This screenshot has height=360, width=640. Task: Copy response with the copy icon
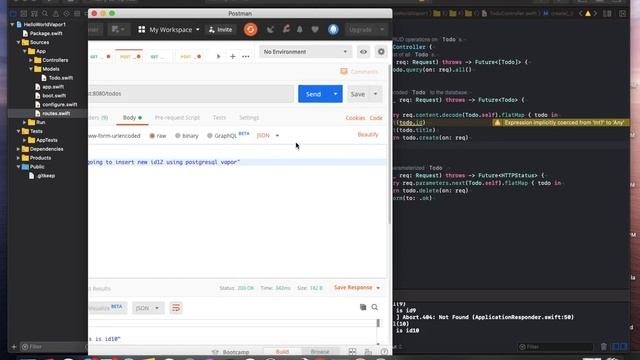[363, 307]
